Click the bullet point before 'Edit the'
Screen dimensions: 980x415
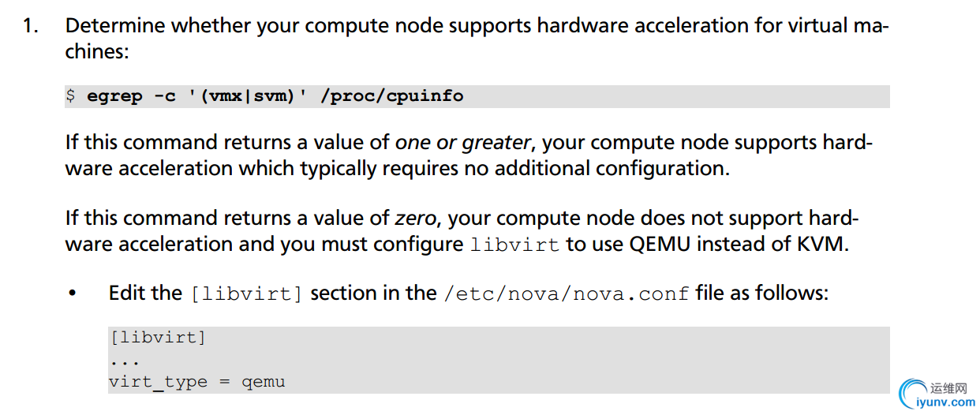pos(73,294)
